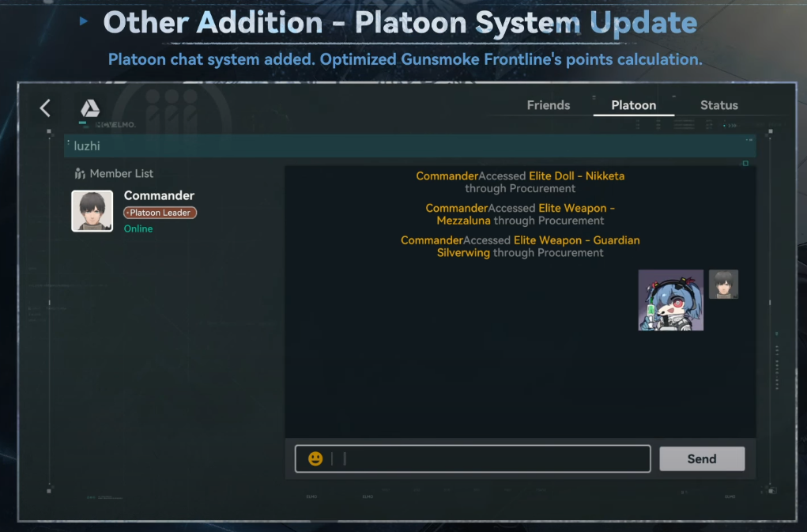This screenshot has width=807, height=532.
Task: Go back using the left arrow
Action: 45,108
